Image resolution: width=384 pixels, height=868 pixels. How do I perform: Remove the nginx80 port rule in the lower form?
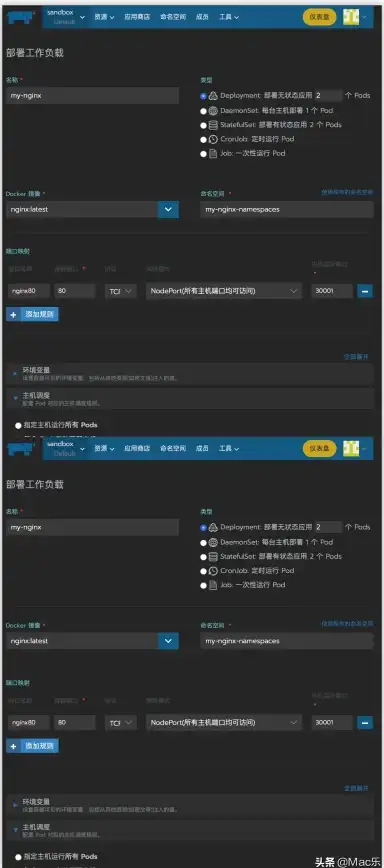pos(365,722)
